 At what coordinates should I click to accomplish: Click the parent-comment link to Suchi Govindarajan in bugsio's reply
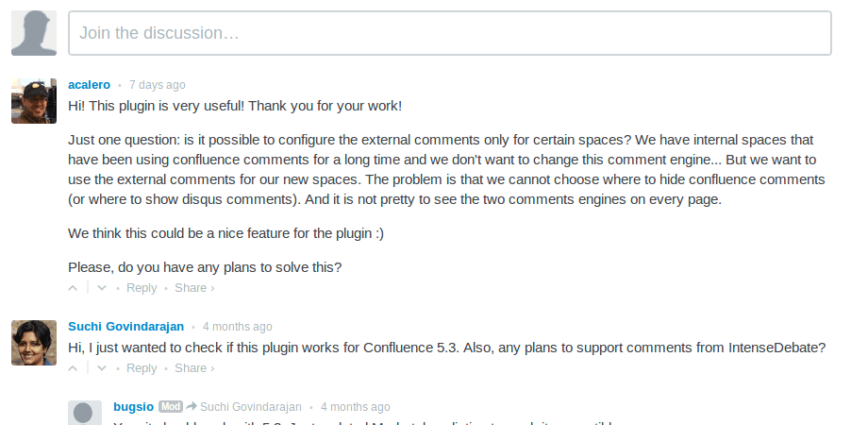pos(250,407)
